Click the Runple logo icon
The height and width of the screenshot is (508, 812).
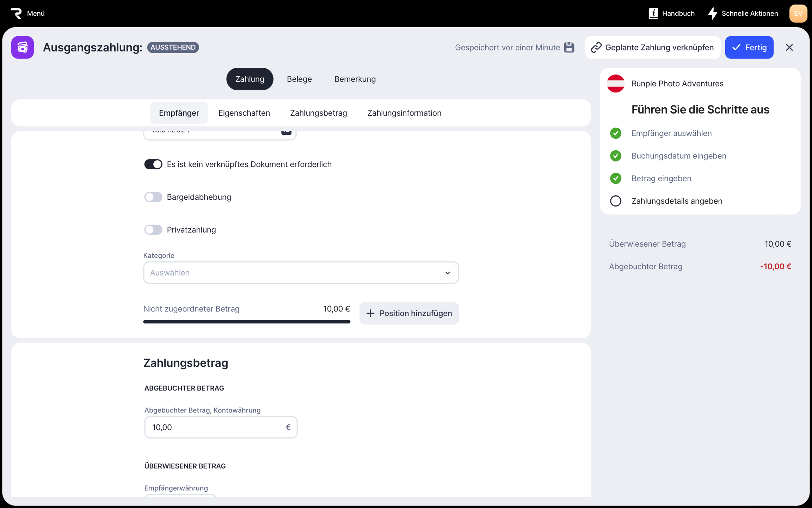(16, 13)
